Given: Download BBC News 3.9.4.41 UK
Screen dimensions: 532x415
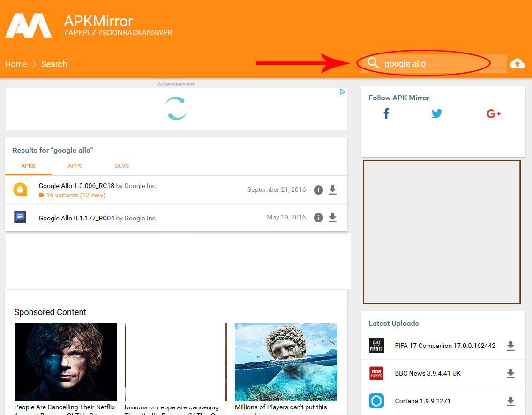Looking at the screenshot, I should coord(510,374).
